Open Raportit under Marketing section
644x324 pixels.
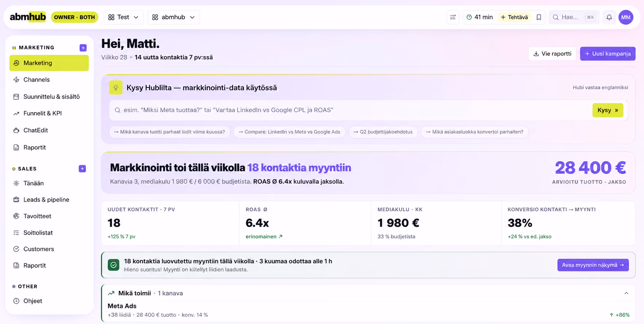(49, 147)
